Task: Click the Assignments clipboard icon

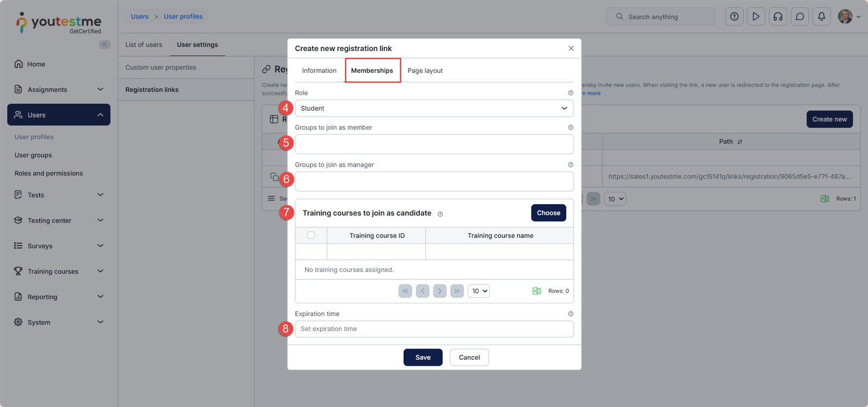Action: point(18,90)
